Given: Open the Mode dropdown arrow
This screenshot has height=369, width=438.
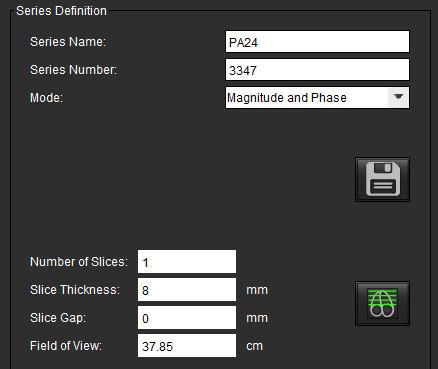Looking at the screenshot, I should pos(398,98).
